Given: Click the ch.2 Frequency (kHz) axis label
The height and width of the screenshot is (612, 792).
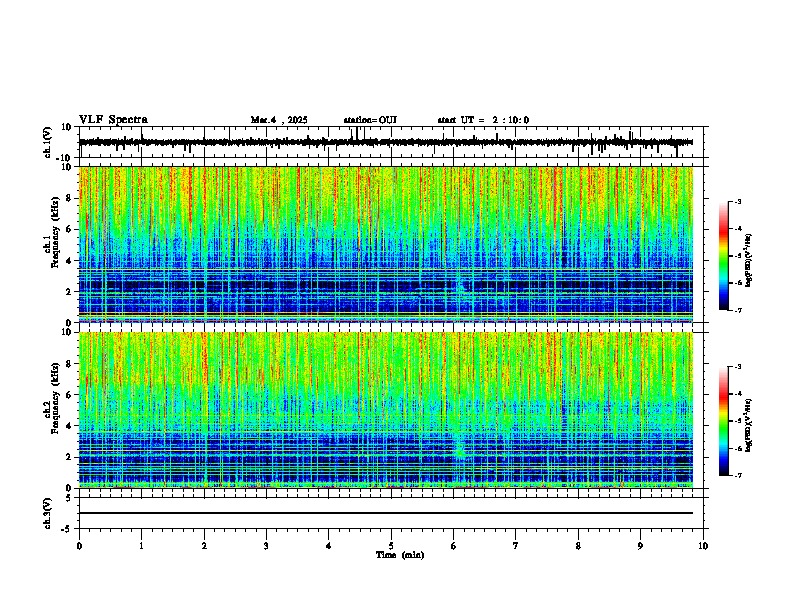Looking at the screenshot, I should pyautogui.click(x=55, y=397).
